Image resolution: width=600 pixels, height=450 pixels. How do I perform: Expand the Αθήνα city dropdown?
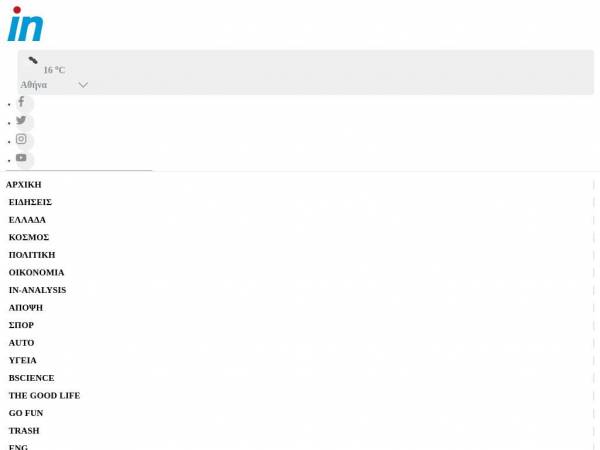54,85
